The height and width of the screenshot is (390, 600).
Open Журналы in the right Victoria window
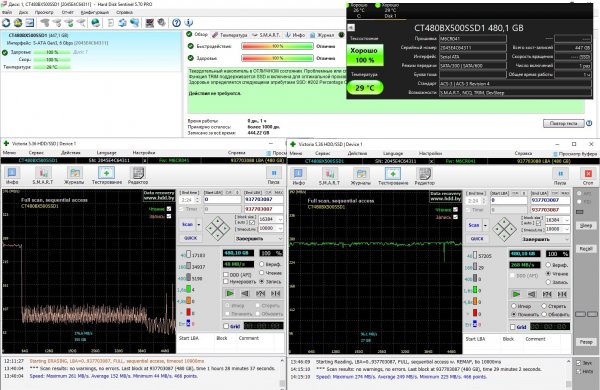[360, 176]
